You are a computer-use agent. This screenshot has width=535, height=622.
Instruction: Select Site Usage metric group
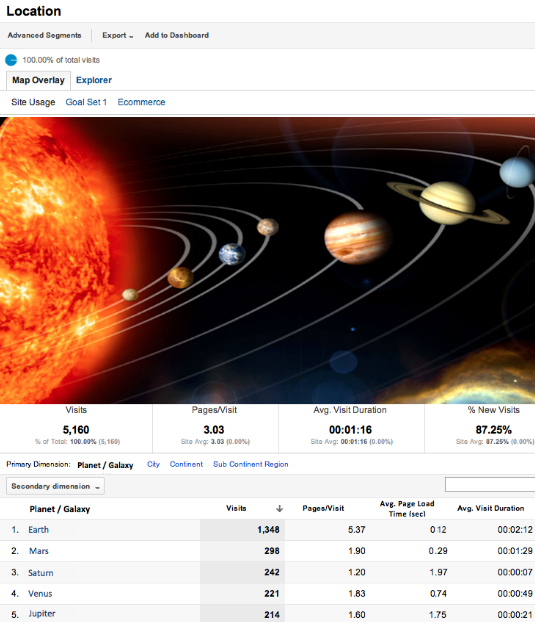pos(33,102)
